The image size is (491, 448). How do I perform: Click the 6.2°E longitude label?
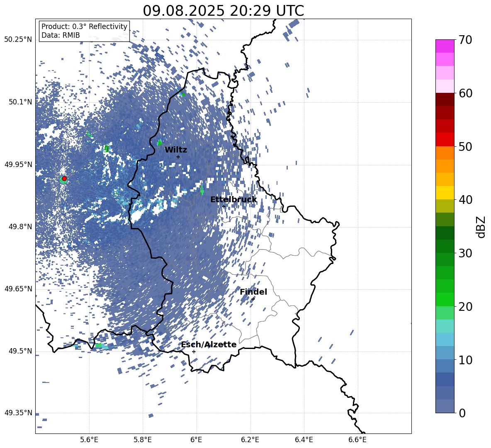coord(250,440)
